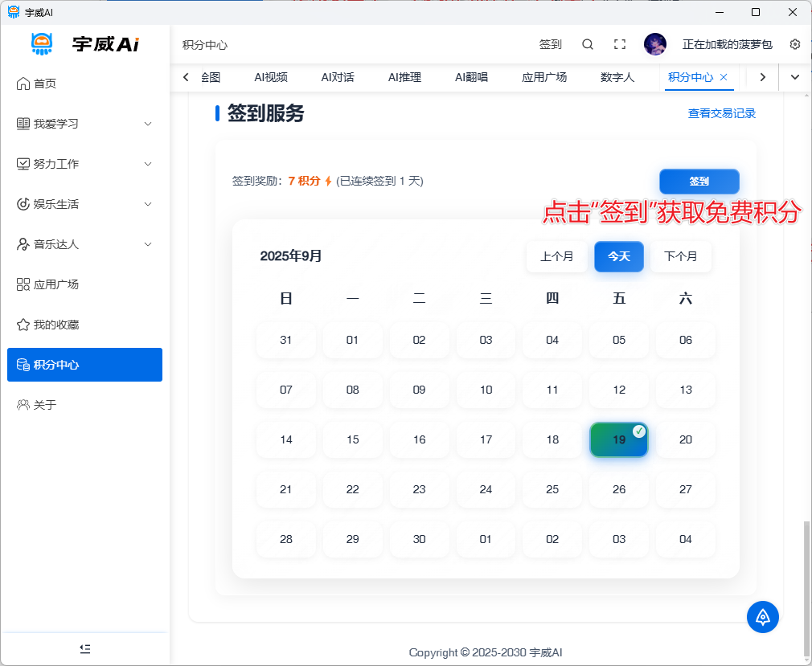Collapse the sidebar with bottom icon
Screen dimensions: 812x666
(x=85, y=648)
